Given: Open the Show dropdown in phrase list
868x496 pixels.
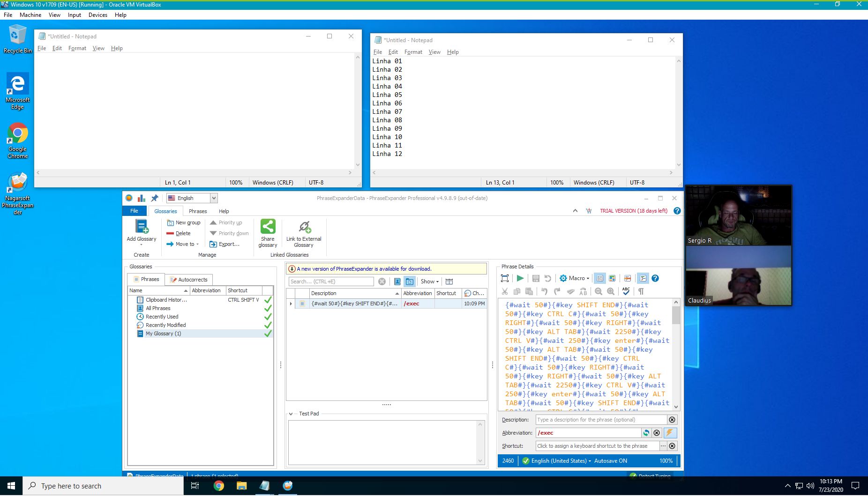Looking at the screenshot, I should pos(429,281).
